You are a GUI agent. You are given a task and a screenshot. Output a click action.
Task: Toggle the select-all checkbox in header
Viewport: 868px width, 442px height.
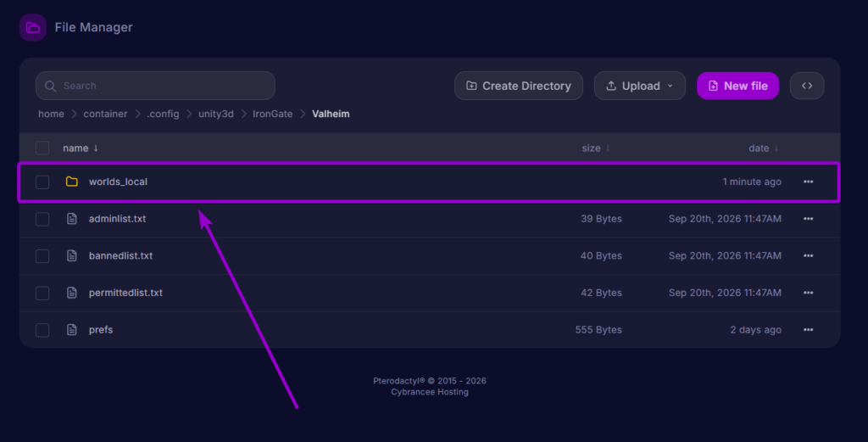tap(42, 148)
